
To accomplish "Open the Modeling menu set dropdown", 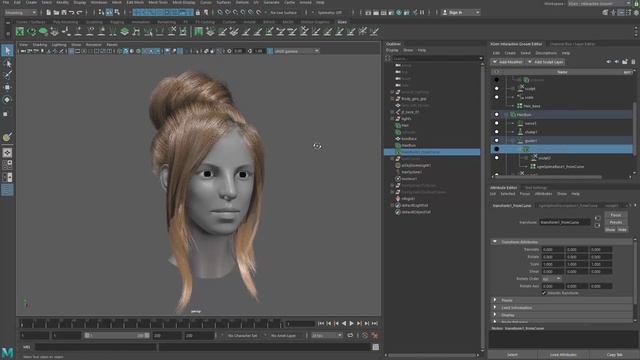I will [20, 13].
